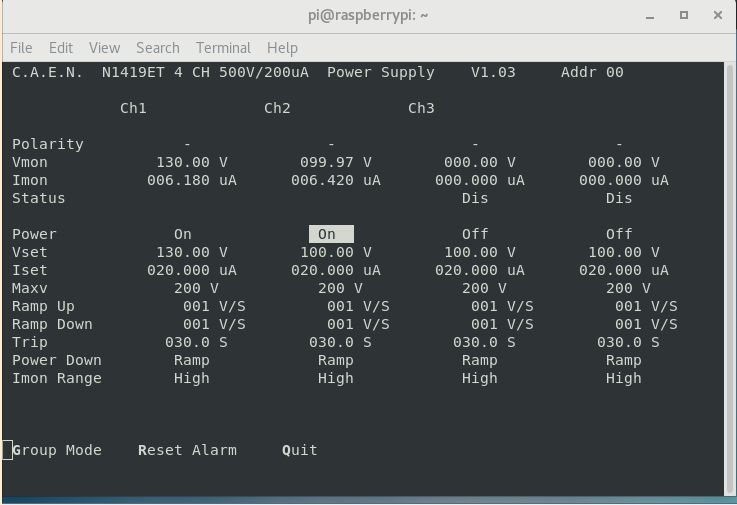Select Group Mode option
This screenshot has height=505, width=737.
click(57, 450)
